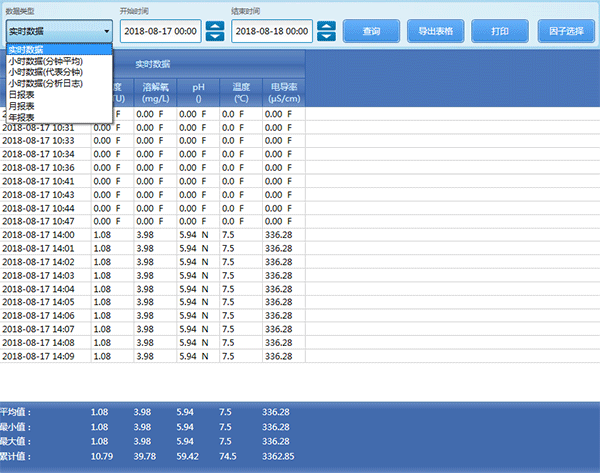Focus the end time field 2018-08-18 00:00

tap(272, 31)
